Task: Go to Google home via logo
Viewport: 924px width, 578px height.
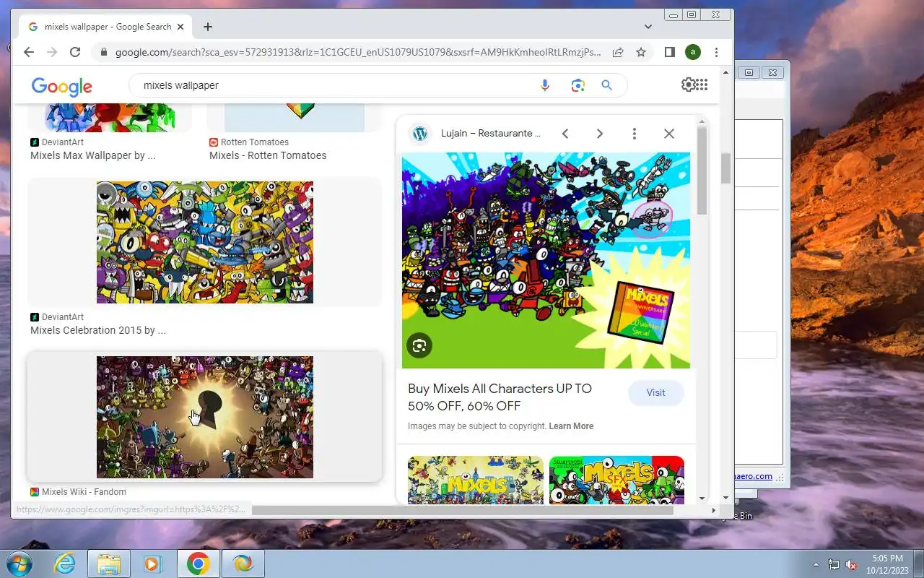Action: 61,86
